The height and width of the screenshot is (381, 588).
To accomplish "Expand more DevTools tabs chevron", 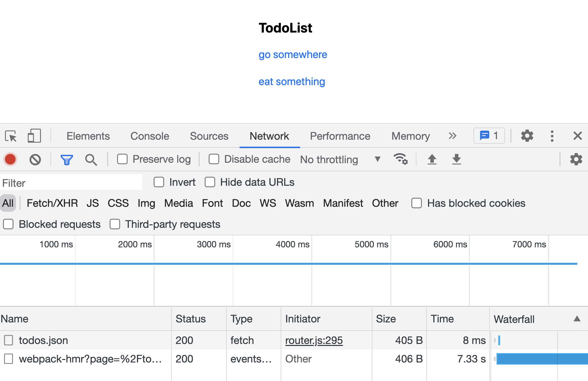I will tap(452, 136).
